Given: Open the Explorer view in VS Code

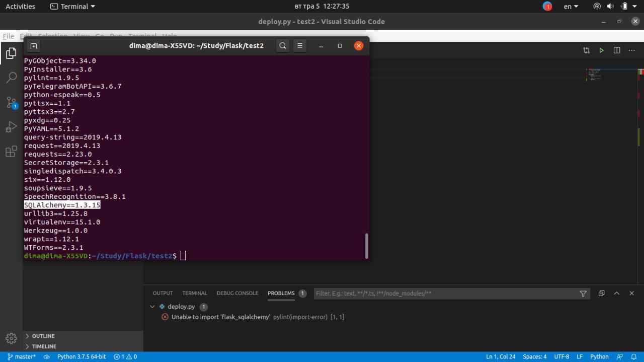Looking at the screenshot, I should 11,53.
